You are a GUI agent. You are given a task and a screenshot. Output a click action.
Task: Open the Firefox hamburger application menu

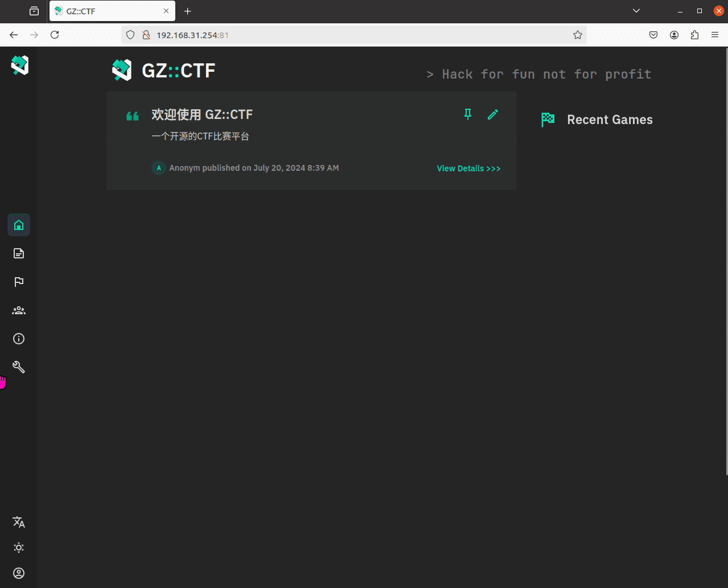[715, 35]
